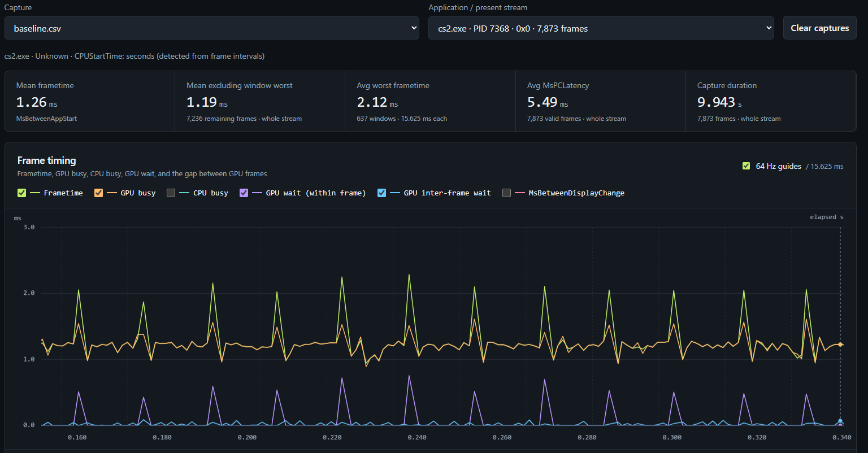This screenshot has height=453, width=868.
Task: Click the '/ 15.625 ms' guide interval label
Action: pos(824,166)
